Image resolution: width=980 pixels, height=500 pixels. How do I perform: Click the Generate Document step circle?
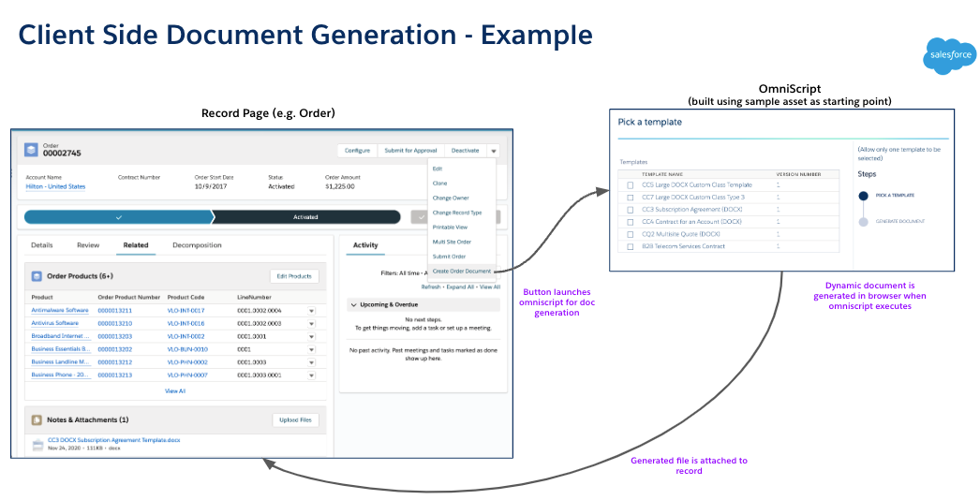[863, 221]
